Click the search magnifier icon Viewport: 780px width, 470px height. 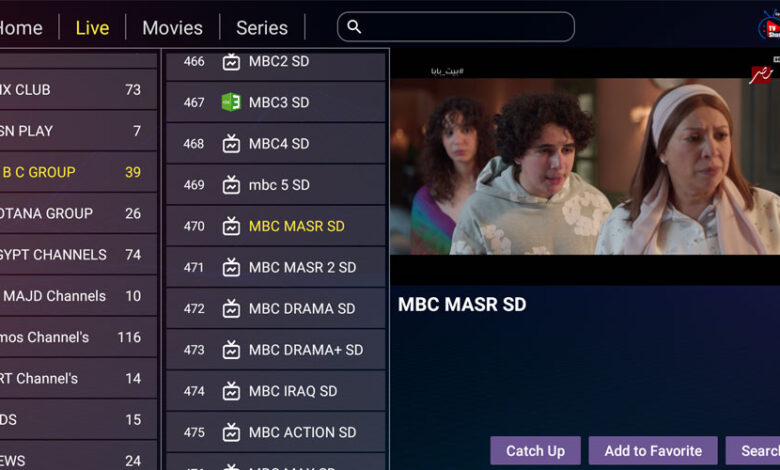pos(354,27)
